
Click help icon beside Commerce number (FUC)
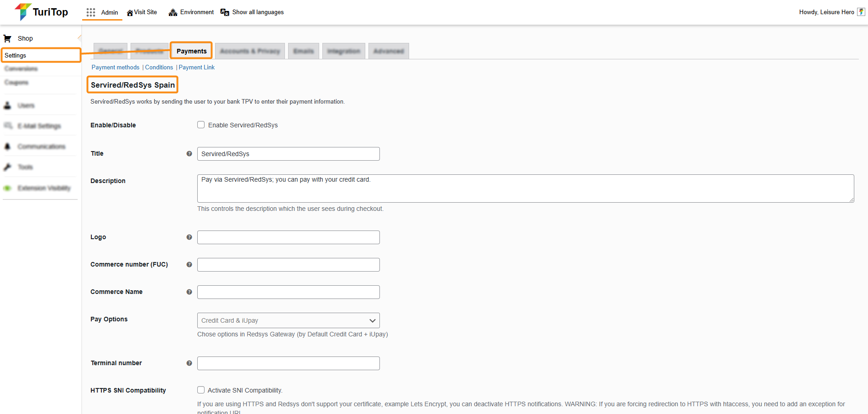tap(189, 265)
